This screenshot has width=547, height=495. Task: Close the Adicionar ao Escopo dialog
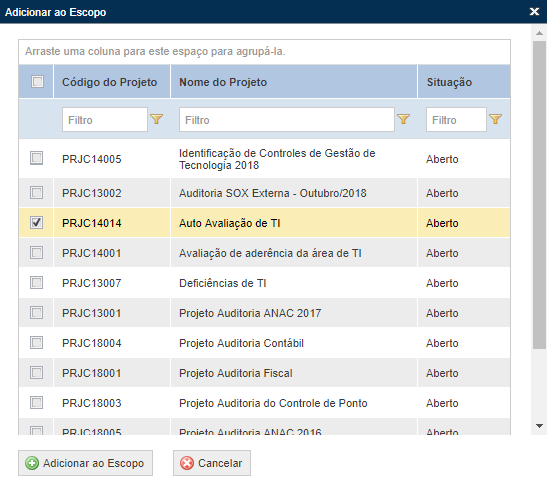pos(534,12)
